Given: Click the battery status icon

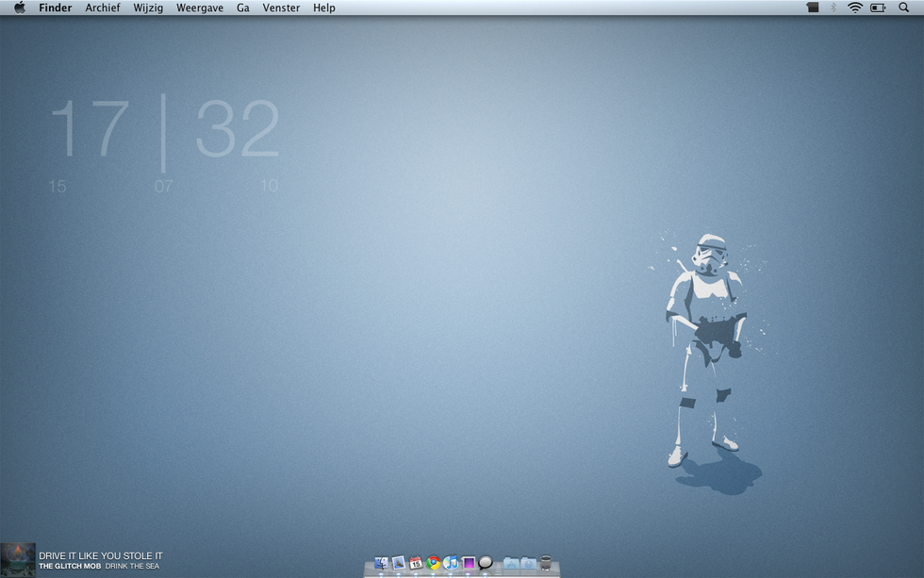Looking at the screenshot, I should (x=878, y=8).
